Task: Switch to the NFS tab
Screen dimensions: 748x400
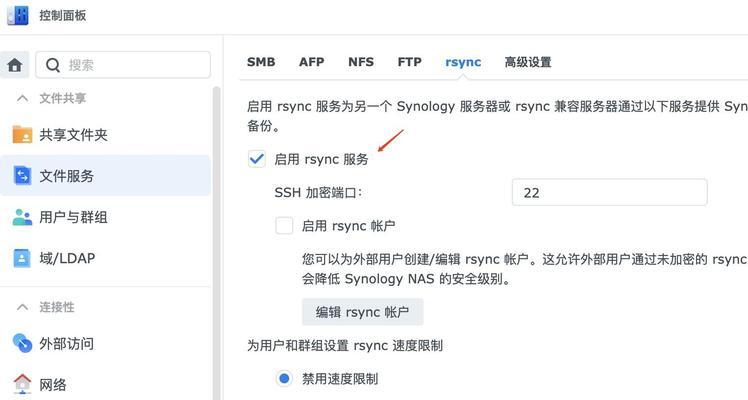Action: point(361,62)
